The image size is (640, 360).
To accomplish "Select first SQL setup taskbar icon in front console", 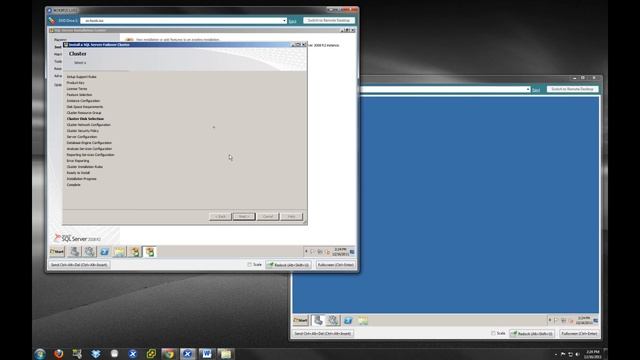I will coord(135,252).
